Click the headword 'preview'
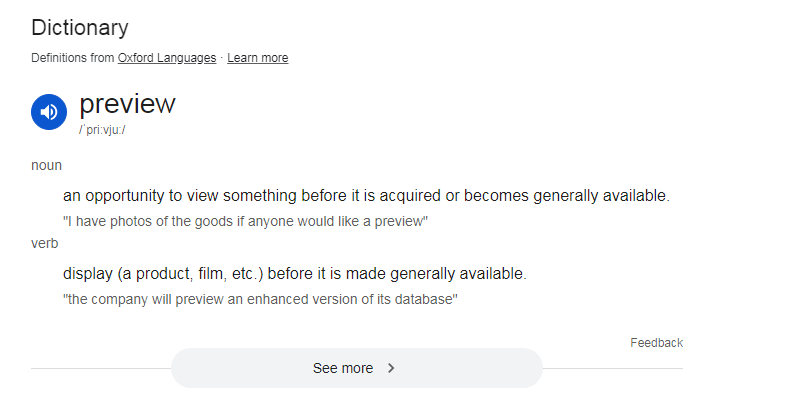Screen dimensions: 788x414 point(127,104)
